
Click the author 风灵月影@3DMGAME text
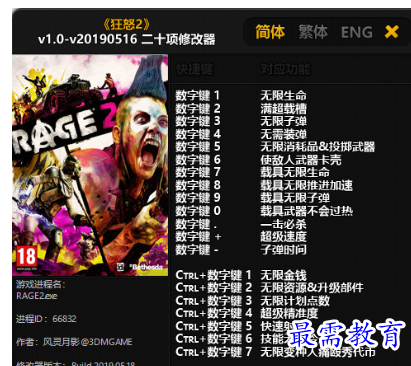click(x=74, y=342)
